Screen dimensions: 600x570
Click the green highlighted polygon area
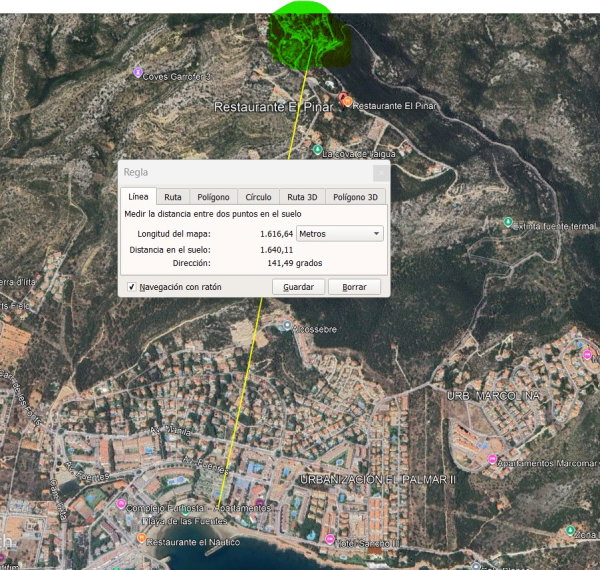click(310, 35)
